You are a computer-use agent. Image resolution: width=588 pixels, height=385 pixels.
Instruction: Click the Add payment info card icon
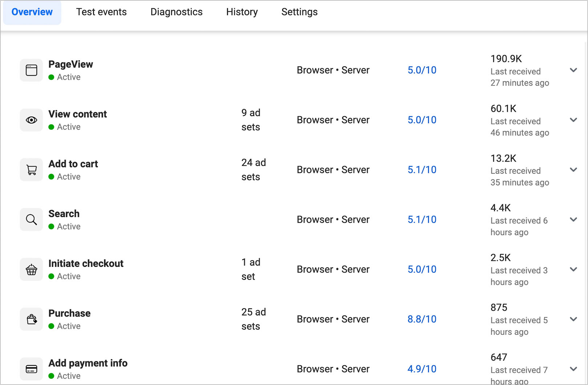(31, 369)
